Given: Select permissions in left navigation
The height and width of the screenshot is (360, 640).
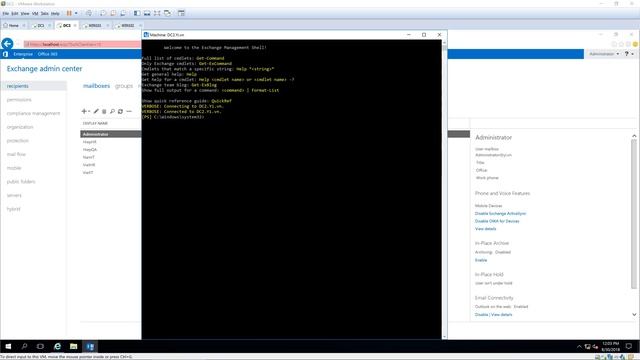Looking at the screenshot, I should click(19, 100).
